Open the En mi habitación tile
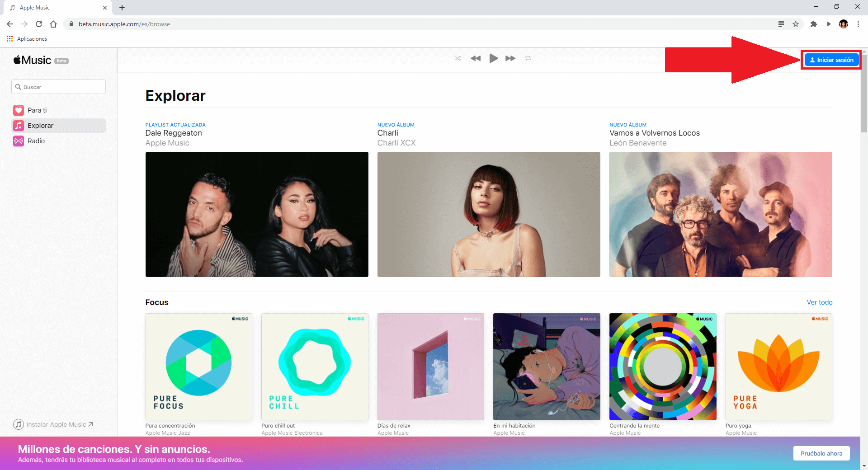This screenshot has height=470, width=868. [547, 367]
